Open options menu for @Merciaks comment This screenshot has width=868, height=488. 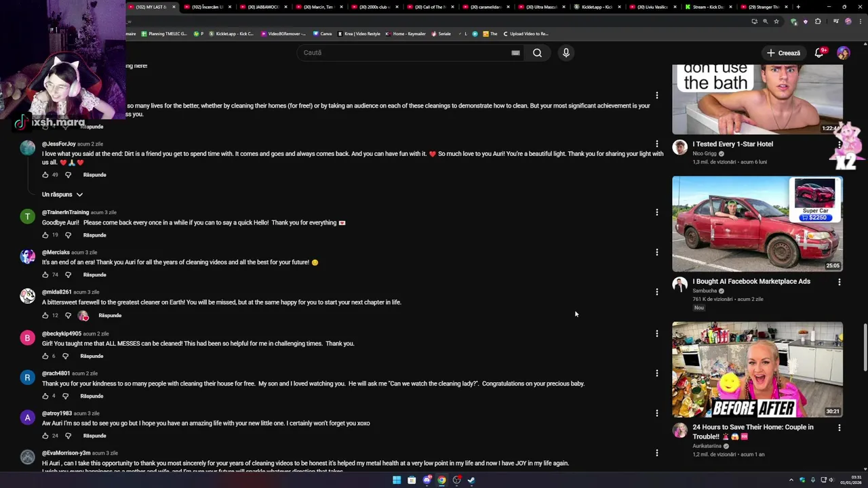pyautogui.click(x=656, y=252)
